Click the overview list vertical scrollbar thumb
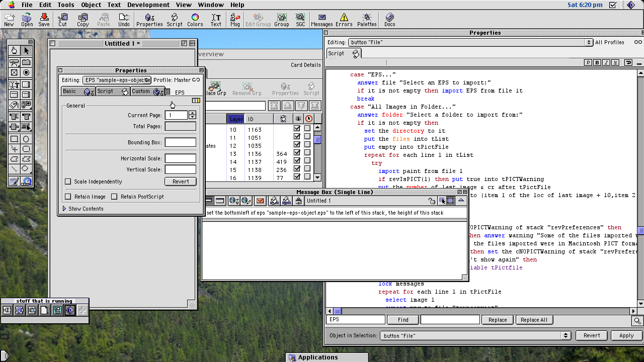This screenshot has height=362, width=644. pyautogui.click(x=317, y=139)
